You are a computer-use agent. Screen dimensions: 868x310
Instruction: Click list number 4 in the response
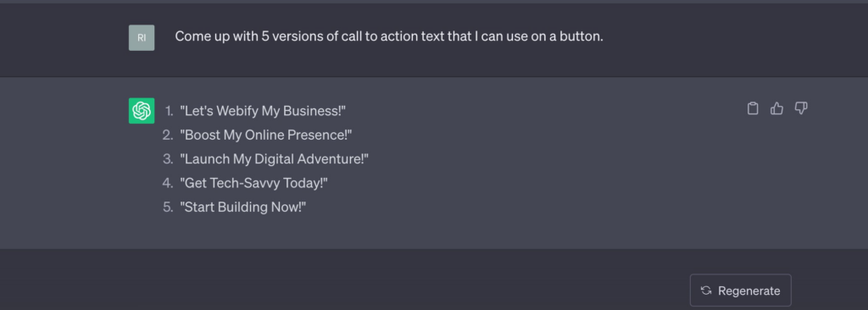[x=169, y=183]
